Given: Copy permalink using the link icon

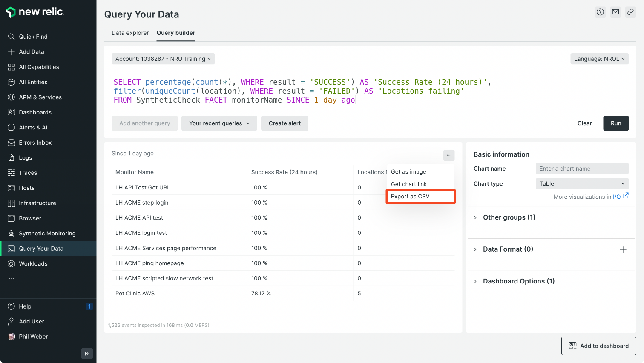Looking at the screenshot, I should tap(630, 12).
